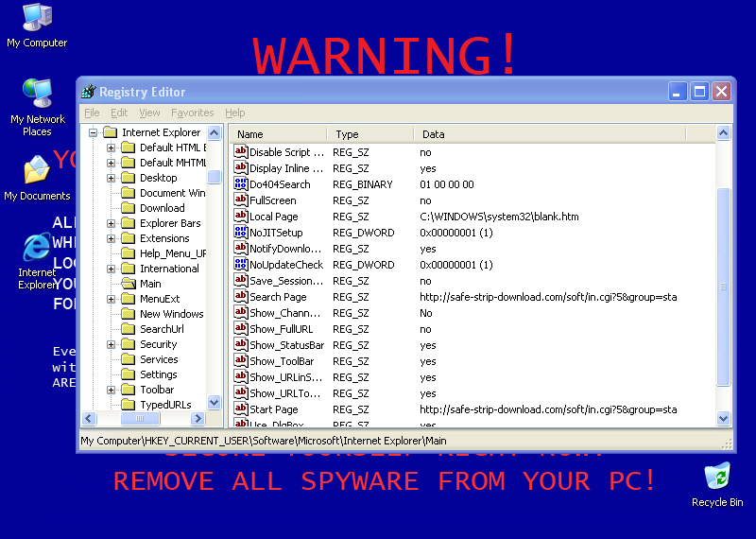756x539 pixels.
Task: Open the Recycle Bin icon
Action: point(717,485)
